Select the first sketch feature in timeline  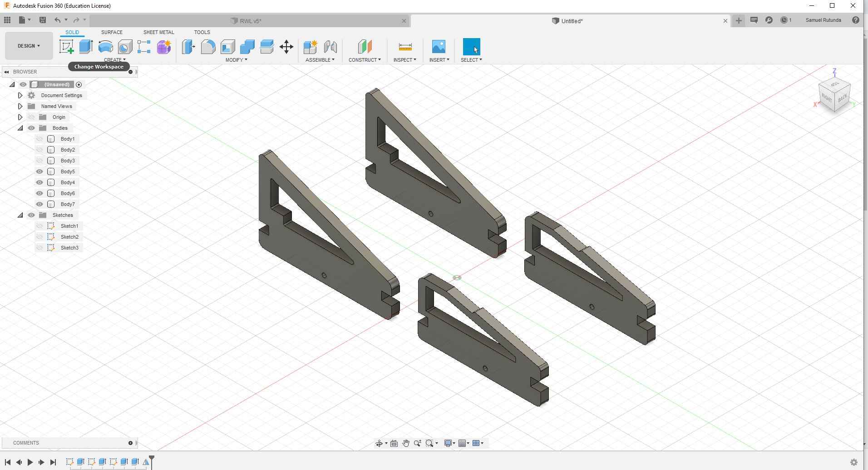coord(69,462)
